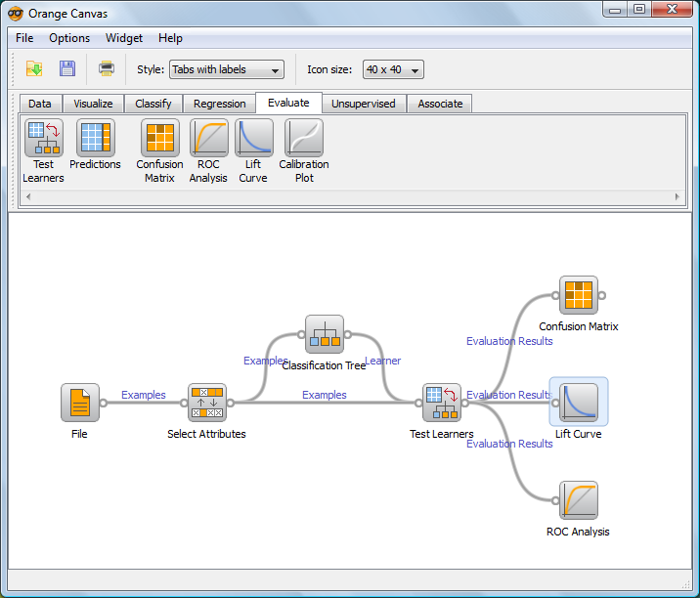Click toolbox scrollbar right arrow
Image resolution: width=700 pixels, height=598 pixels.
click(678, 196)
